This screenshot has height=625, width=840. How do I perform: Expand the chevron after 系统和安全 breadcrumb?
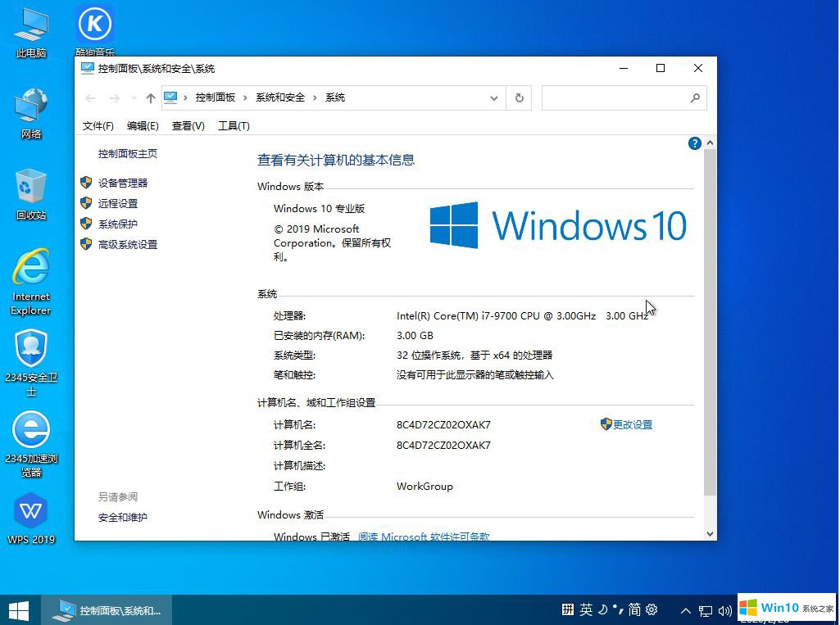click(x=315, y=97)
